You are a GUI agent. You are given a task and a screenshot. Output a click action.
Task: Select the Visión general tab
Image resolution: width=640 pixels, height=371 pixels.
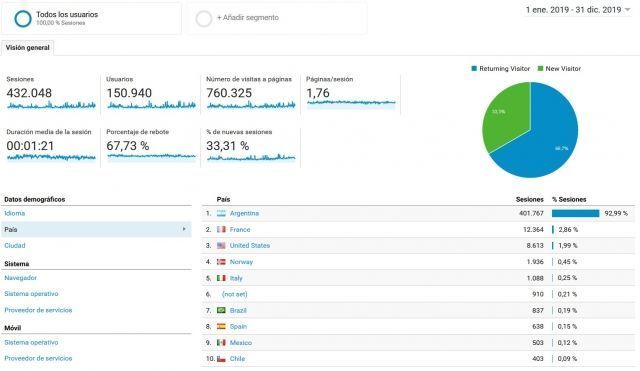pos(27,48)
